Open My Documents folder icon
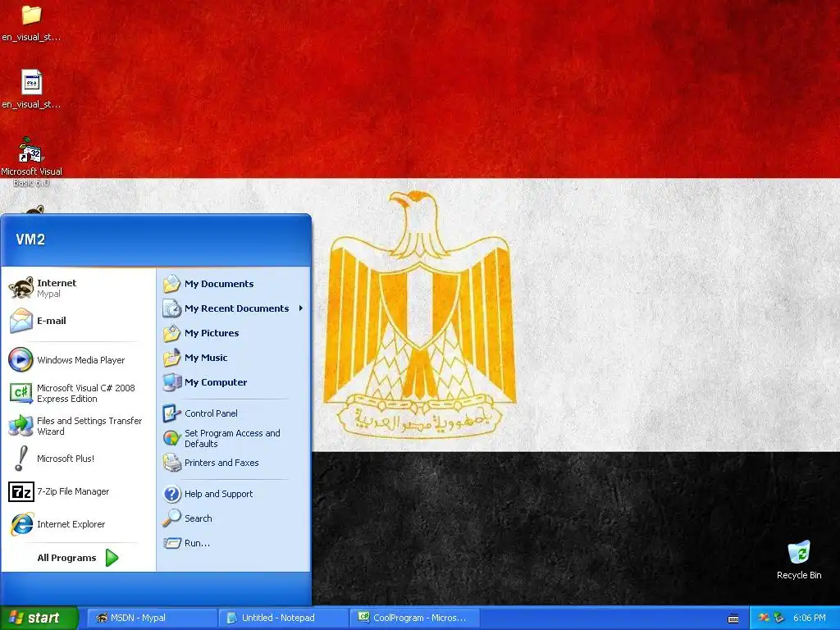 pos(172,284)
